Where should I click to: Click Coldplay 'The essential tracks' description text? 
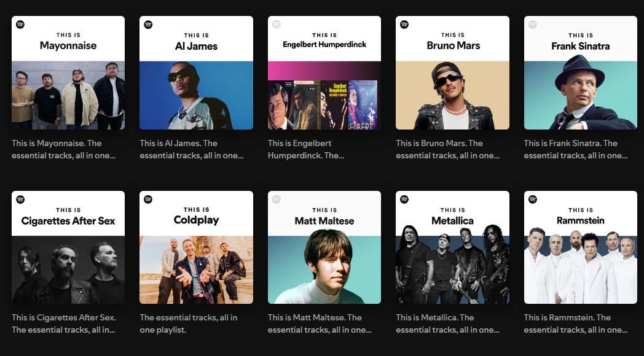[x=187, y=323]
